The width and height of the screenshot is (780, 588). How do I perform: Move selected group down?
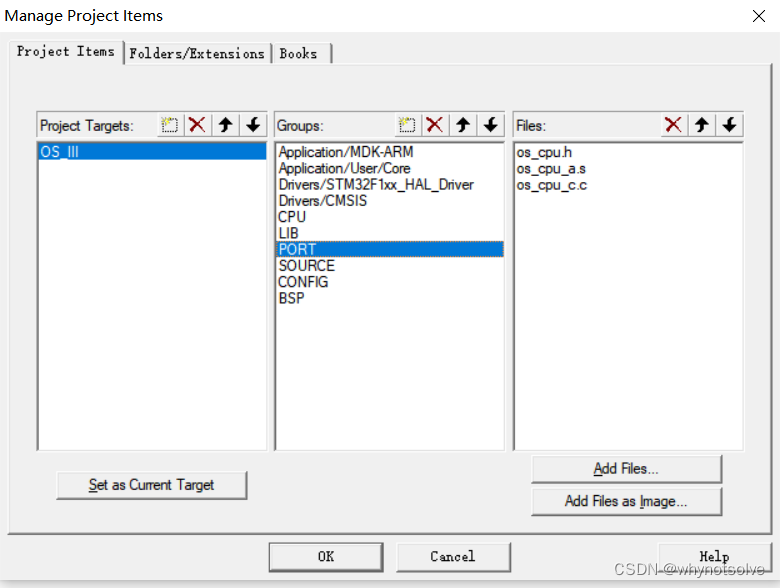(490, 124)
